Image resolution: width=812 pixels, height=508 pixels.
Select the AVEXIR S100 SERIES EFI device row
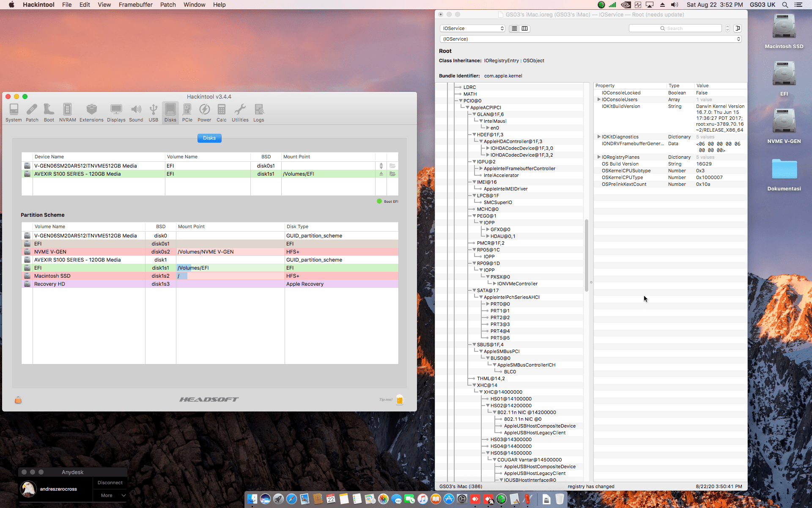point(210,174)
